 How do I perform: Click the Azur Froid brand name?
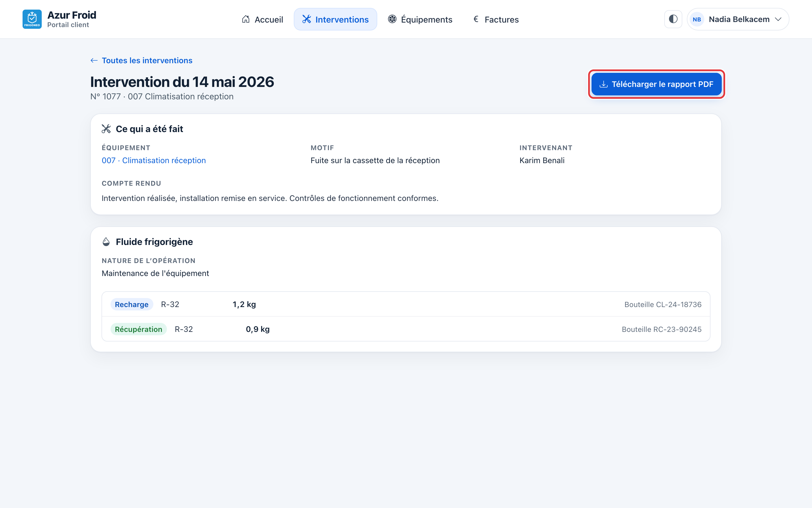[72, 15]
